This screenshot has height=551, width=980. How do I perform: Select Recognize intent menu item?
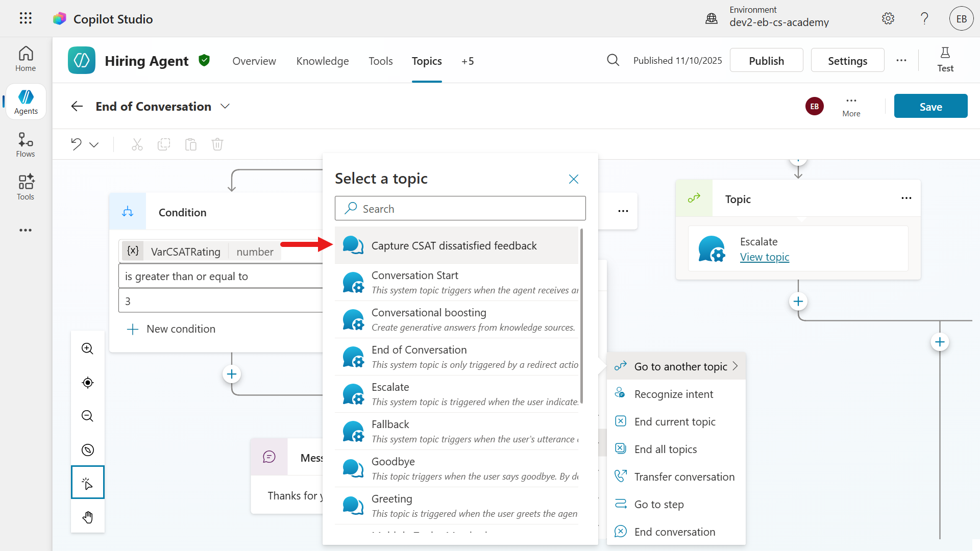pyautogui.click(x=676, y=394)
